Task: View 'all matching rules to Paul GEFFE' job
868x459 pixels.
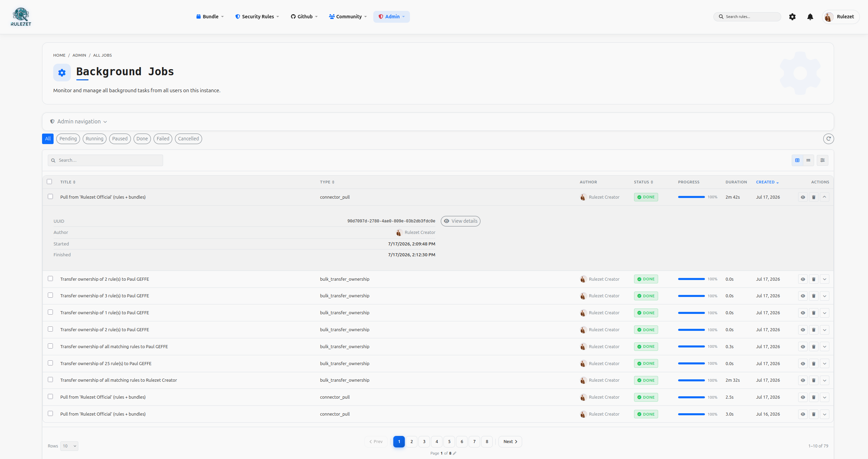Action: [803, 347]
